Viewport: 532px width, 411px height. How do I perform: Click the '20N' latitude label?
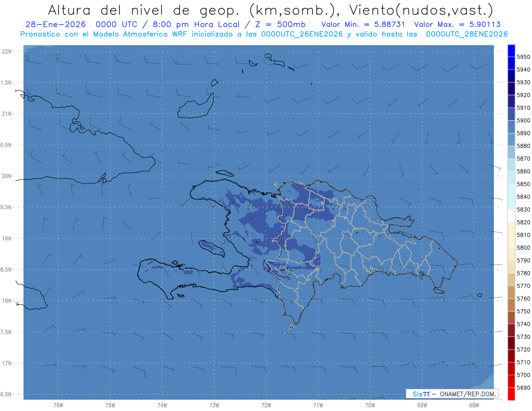[6, 176]
